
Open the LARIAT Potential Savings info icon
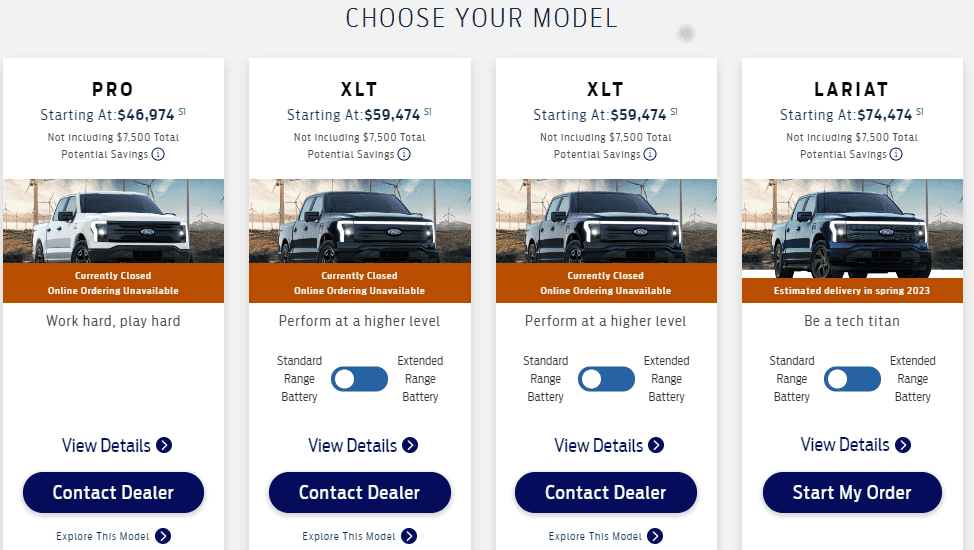point(896,154)
